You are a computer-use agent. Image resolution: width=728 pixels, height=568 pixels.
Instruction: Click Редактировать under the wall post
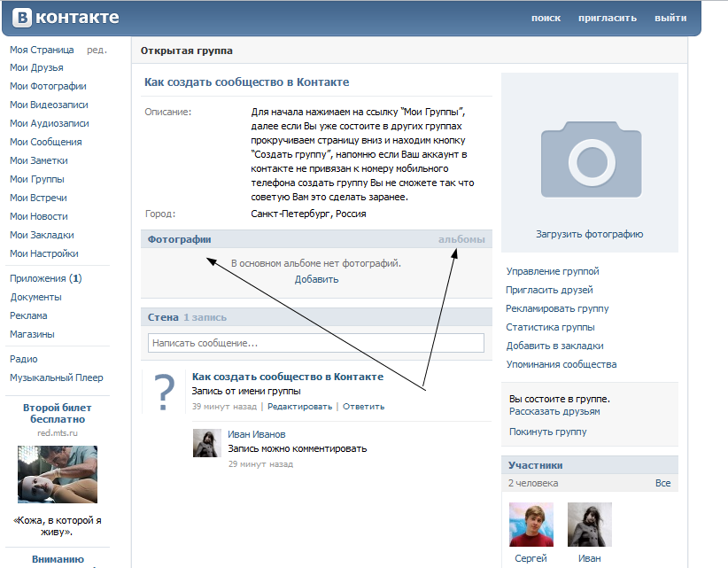tap(300, 407)
